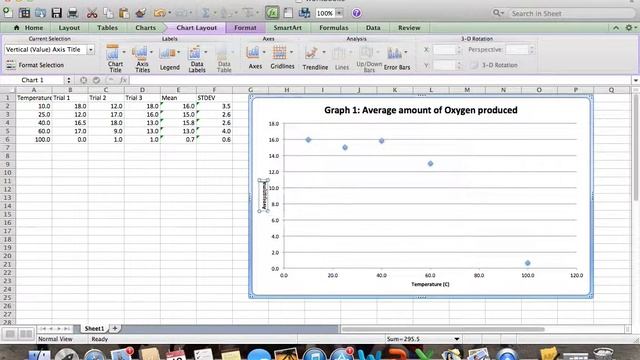
Task: Open the ribbon settings gear icon
Action: 629,27
